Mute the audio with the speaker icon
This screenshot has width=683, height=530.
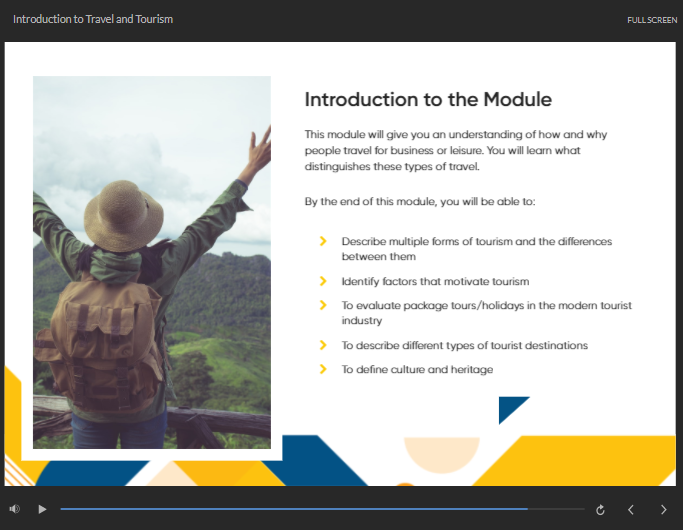pos(14,509)
